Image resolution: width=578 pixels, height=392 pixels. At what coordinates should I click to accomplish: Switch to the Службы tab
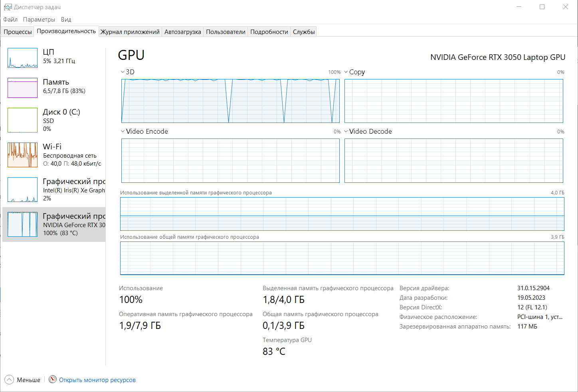coord(304,32)
